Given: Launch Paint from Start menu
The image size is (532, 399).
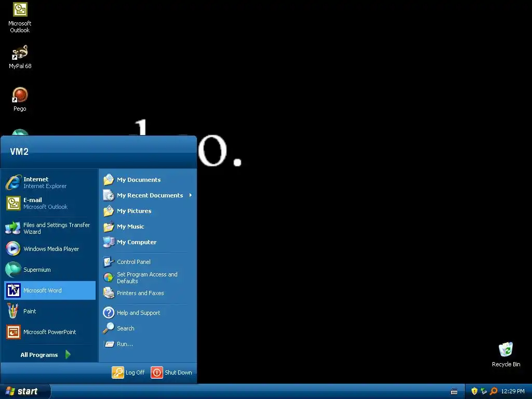Looking at the screenshot, I should pyautogui.click(x=50, y=311).
